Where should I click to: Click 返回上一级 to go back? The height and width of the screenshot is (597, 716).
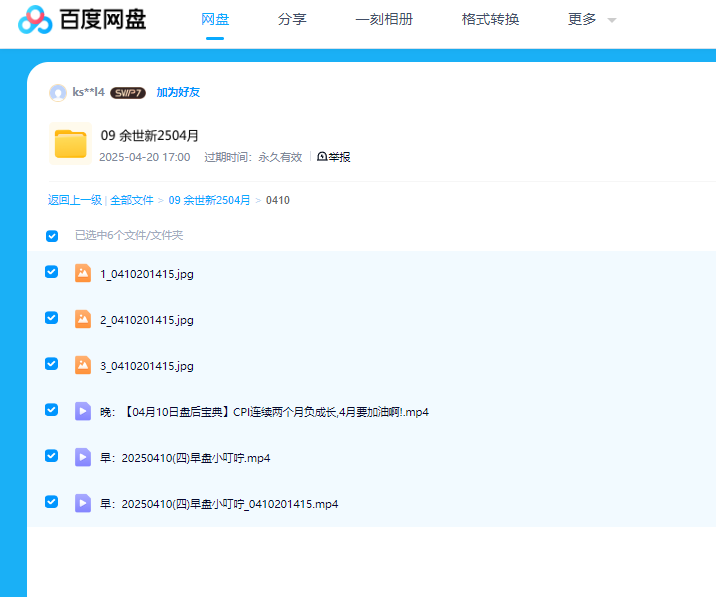(74, 200)
